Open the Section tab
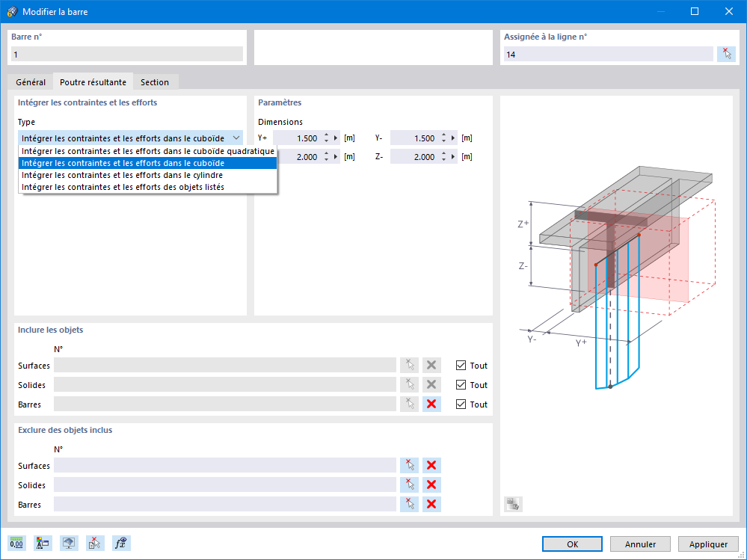 pos(155,82)
